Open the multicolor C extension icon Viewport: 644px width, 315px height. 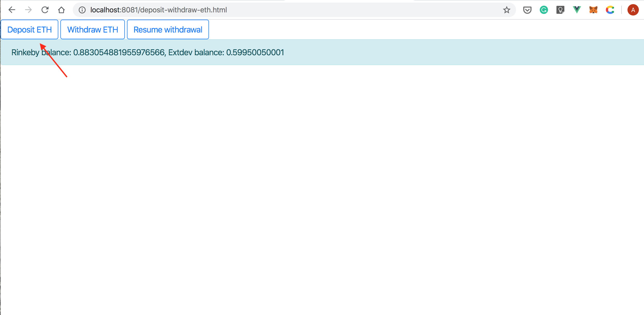[x=610, y=10]
